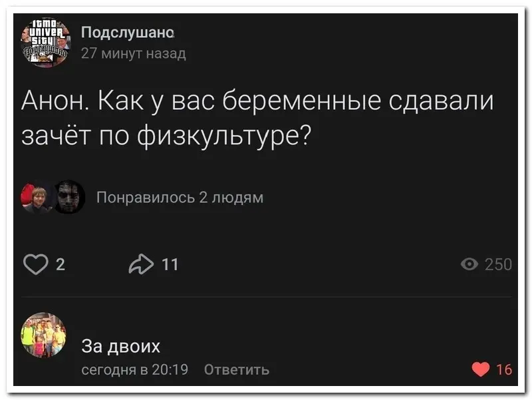Click the comment text 'За двоих'
Image resolution: width=532 pixels, height=400 pixels.
[120, 347]
